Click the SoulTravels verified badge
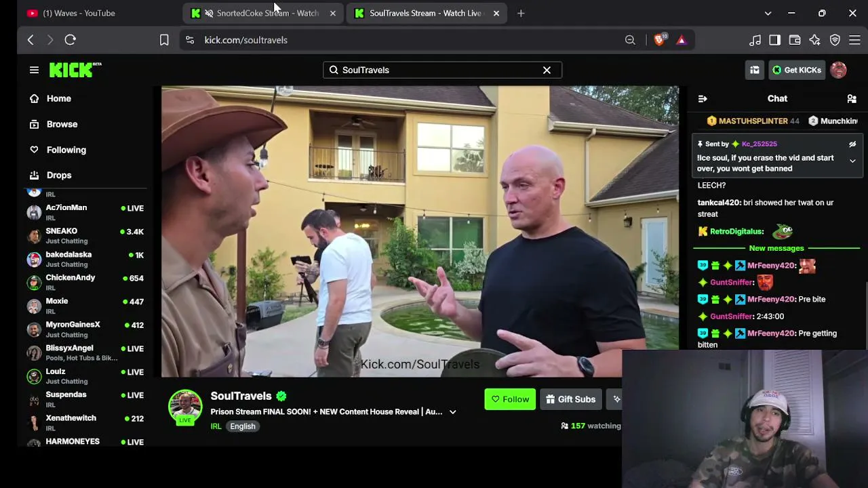The image size is (868, 488). click(281, 396)
